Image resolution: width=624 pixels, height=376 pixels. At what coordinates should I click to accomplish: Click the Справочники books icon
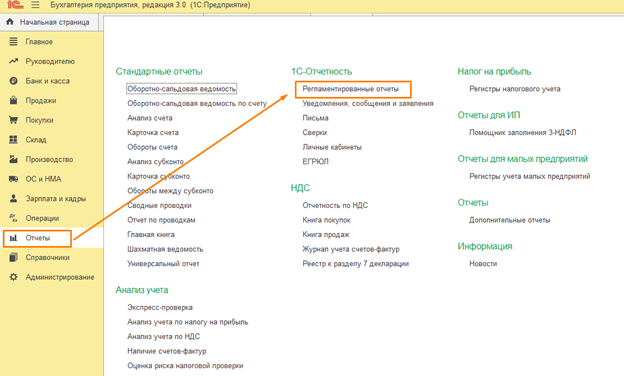point(14,257)
